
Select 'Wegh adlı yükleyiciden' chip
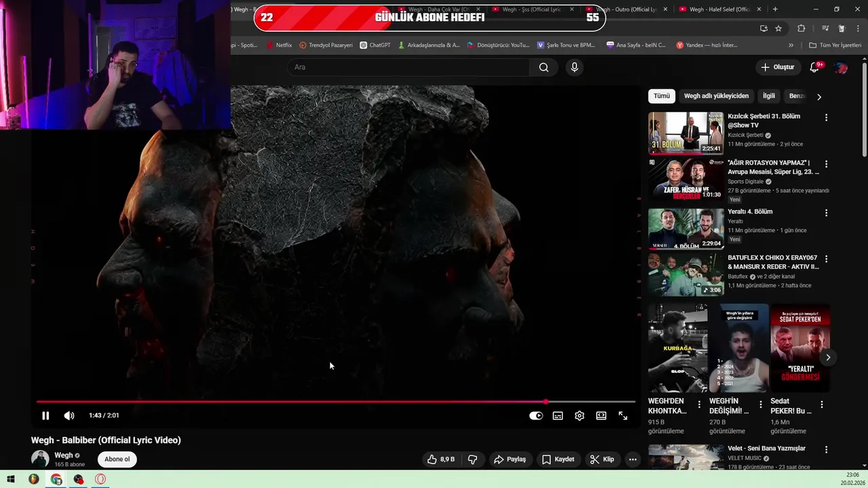coord(716,96)
